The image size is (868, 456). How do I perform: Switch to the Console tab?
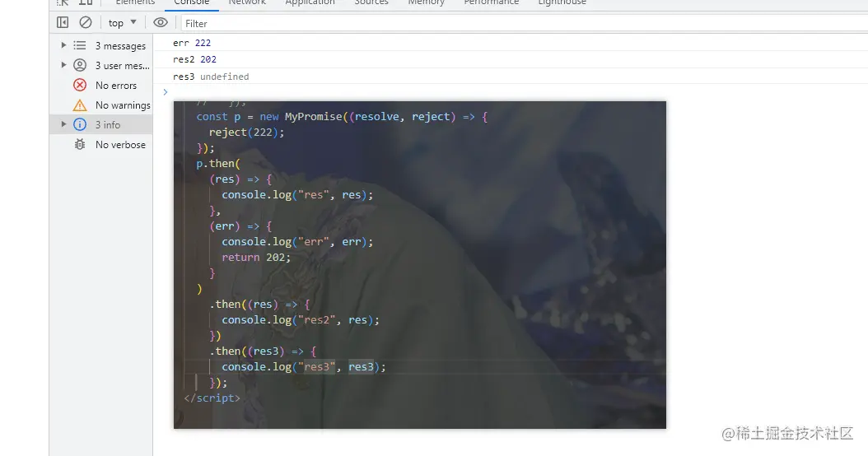pyautogui.click(x=192, y=2)
